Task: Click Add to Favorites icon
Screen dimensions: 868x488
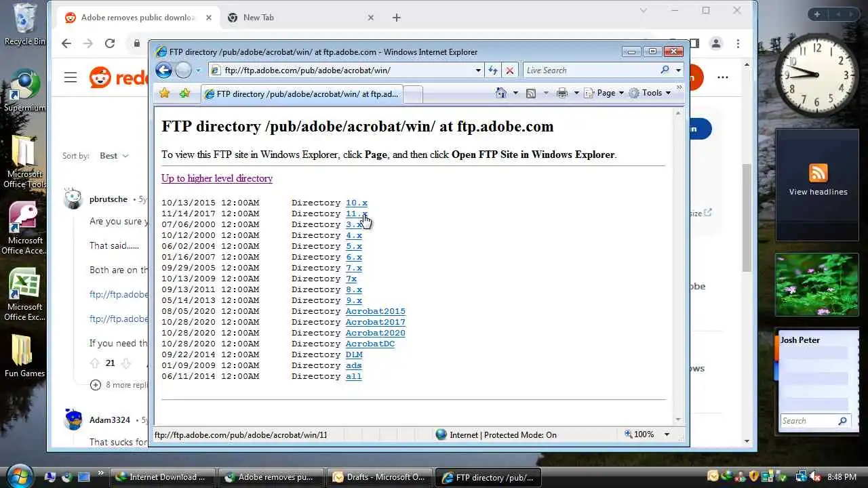Action: [184, 94]
